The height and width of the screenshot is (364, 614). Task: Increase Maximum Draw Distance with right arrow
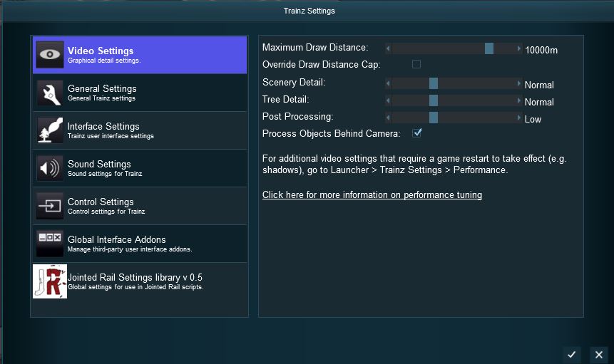pos(519,48)
